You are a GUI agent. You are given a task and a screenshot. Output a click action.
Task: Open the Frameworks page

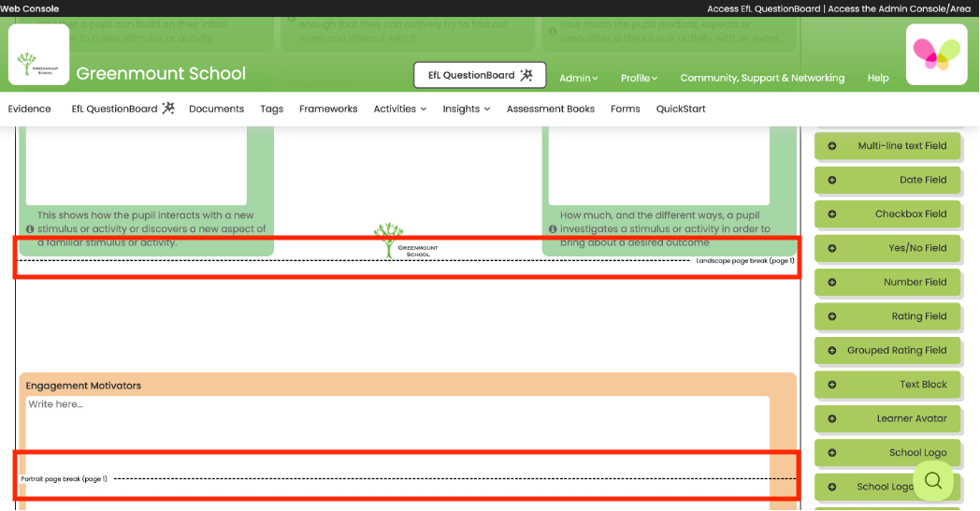[328, 109]
